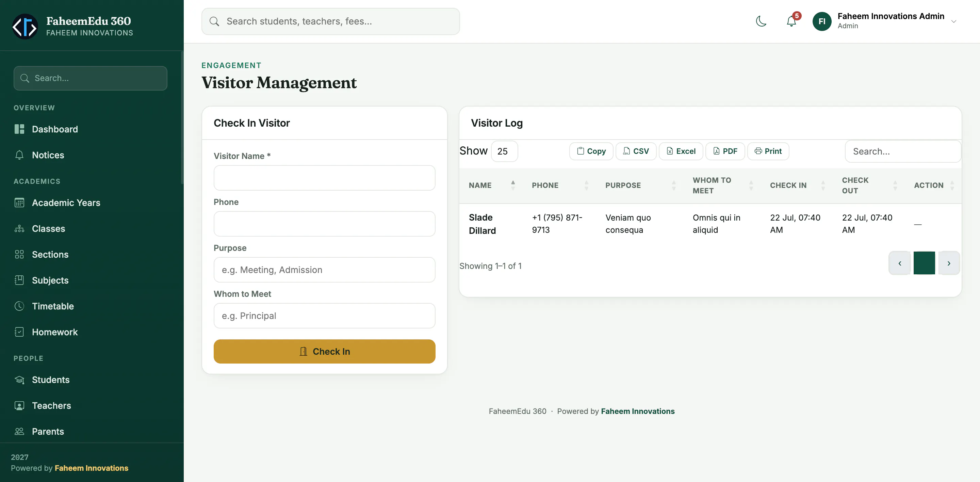The image size is (980, 482).
Task: Click the Visitor Log search box
Action: pos(903,151)
